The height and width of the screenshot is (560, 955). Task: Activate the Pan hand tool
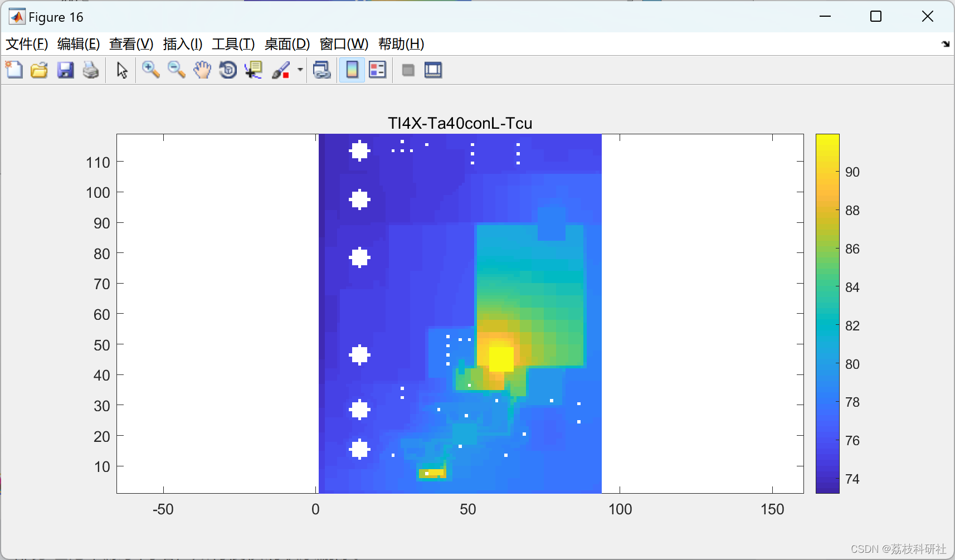coord(202,70)
